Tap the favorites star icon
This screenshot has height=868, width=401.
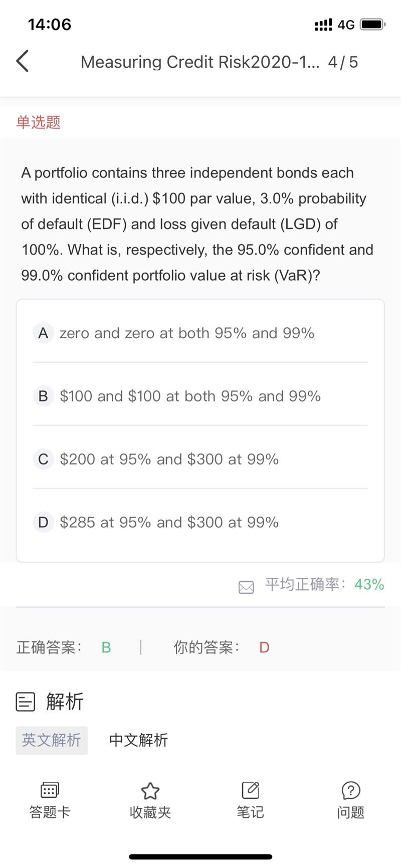150,790
